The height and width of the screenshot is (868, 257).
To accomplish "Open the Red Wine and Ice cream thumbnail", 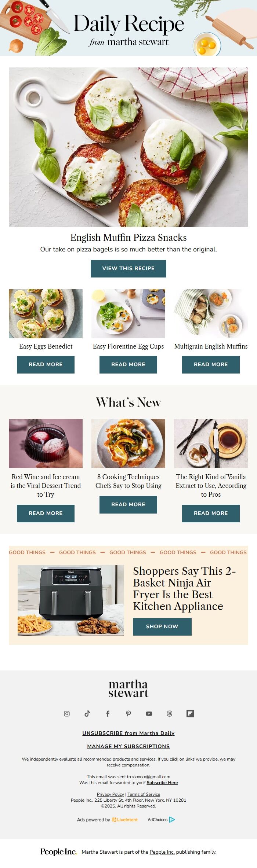I will click(x=46, y=443).
